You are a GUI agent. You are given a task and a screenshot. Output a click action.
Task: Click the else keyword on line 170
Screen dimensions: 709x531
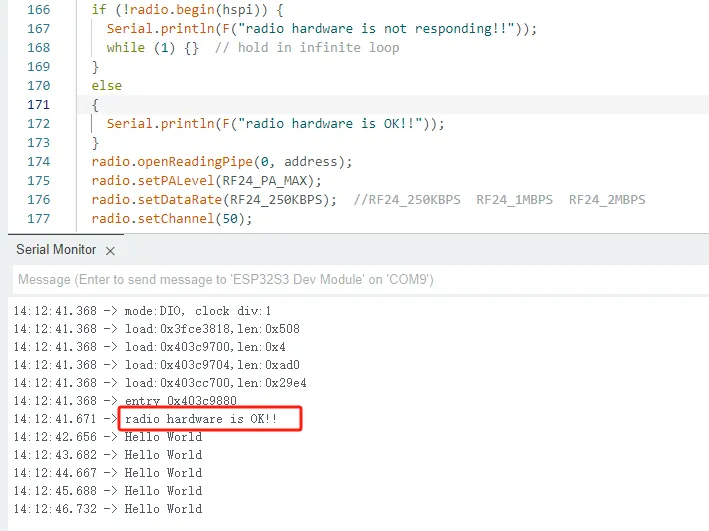[x=106, y=85]
